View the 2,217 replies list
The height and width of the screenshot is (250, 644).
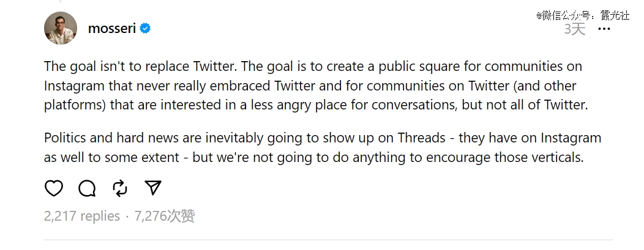[x=82, y=216]
